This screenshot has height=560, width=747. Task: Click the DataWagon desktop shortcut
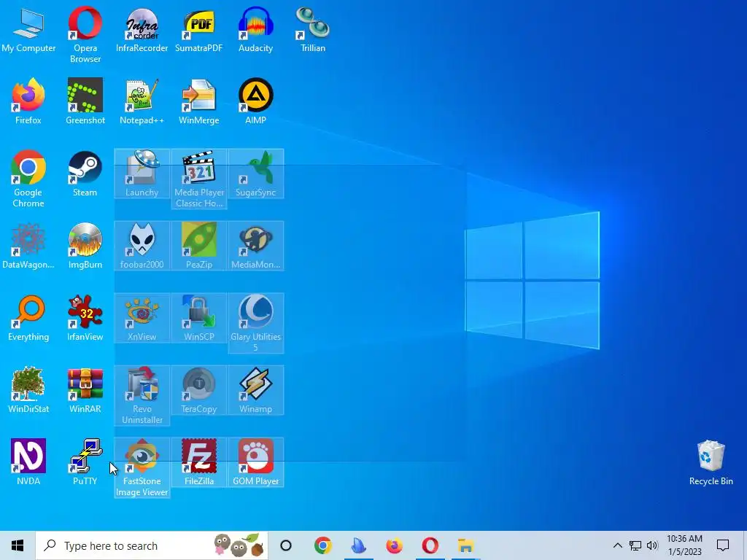[28, 246]
